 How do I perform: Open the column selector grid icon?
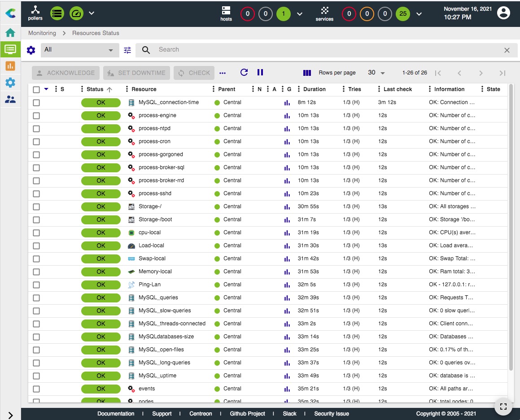tap(307, 73)
